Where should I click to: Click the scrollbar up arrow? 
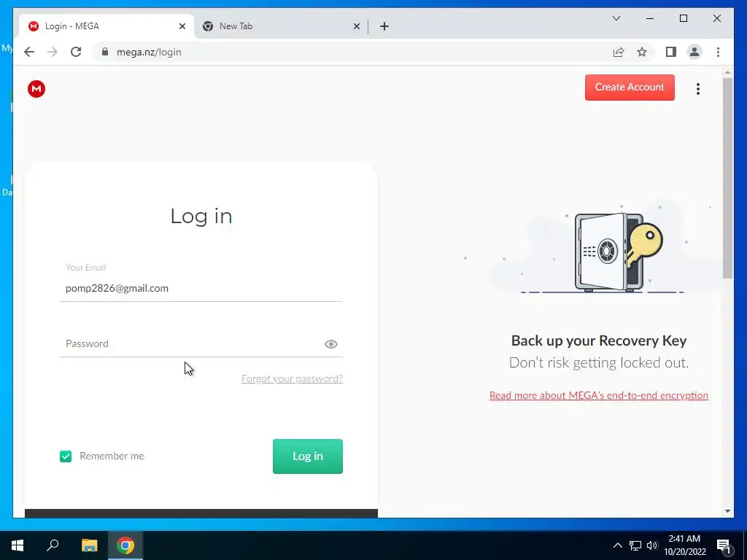click(x=727, y=73)
